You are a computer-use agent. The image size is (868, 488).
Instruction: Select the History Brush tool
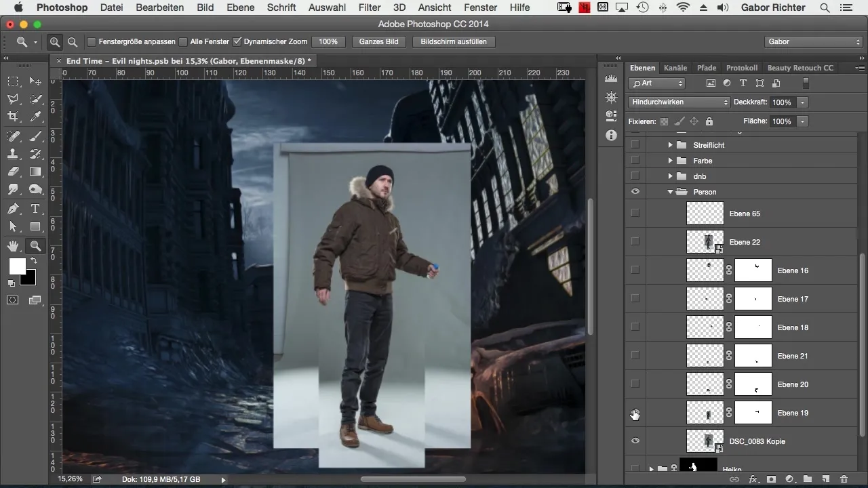pyautogui.click(x=36, y=155)
